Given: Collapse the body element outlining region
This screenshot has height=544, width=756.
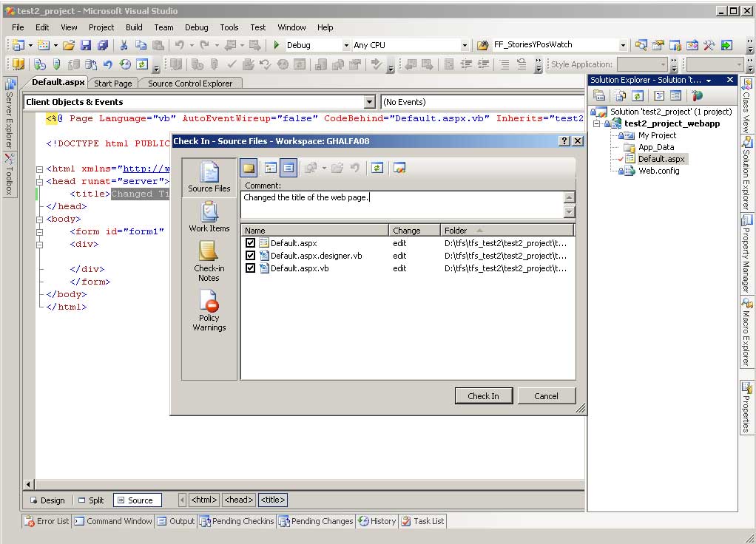Looking at the screenshot, I should (x=39, y=220).
